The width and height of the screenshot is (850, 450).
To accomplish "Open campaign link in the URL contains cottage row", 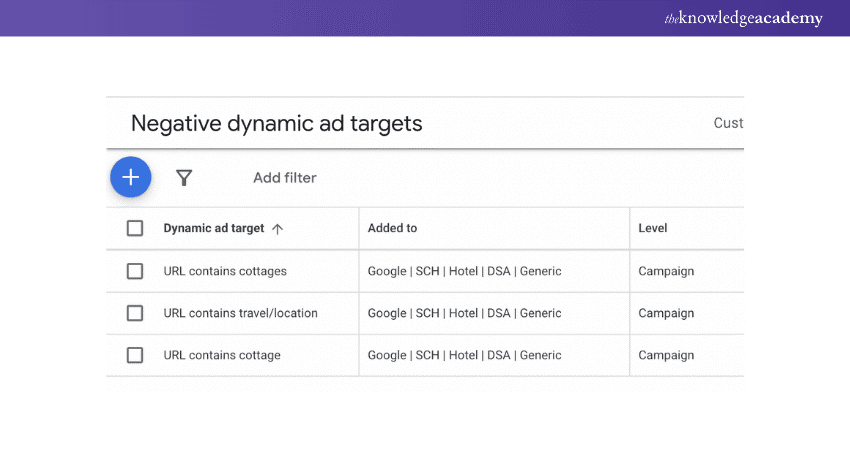I will (465, 355).
